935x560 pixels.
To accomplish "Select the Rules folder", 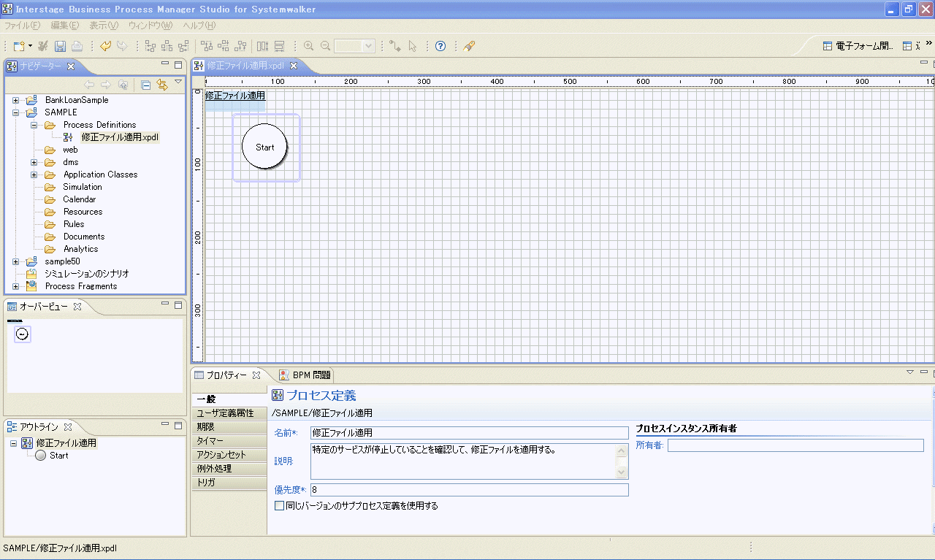I will (74, 224).
